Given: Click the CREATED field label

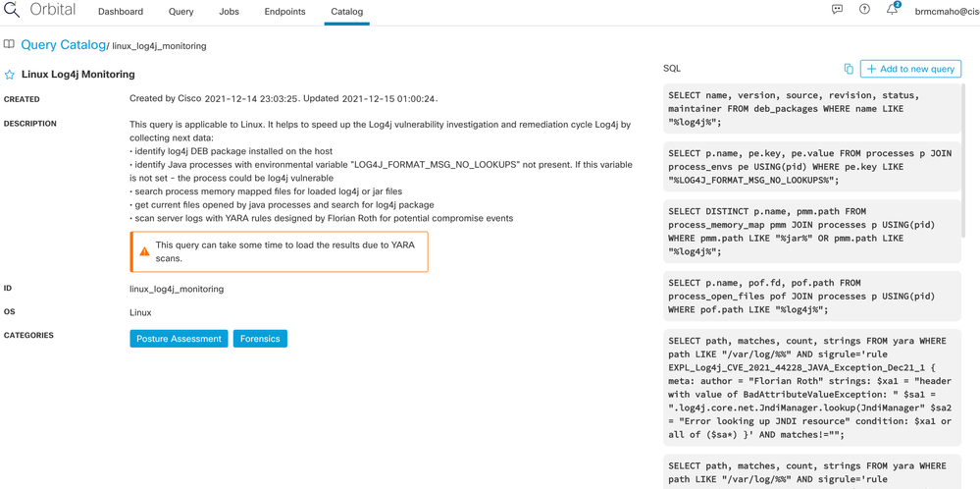Looking at the screenshot, I should click(x=22, y=99).
